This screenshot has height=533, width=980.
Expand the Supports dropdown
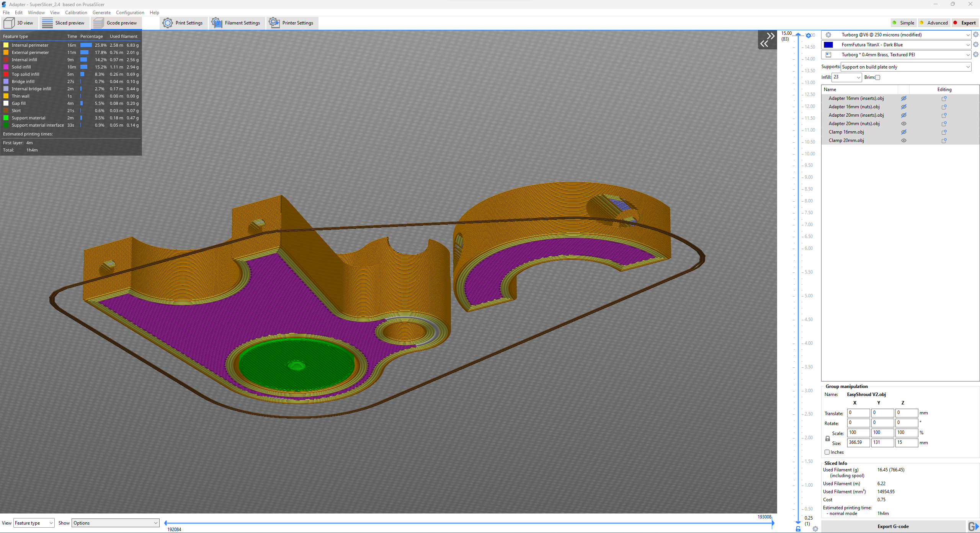[x=968, y=67]
